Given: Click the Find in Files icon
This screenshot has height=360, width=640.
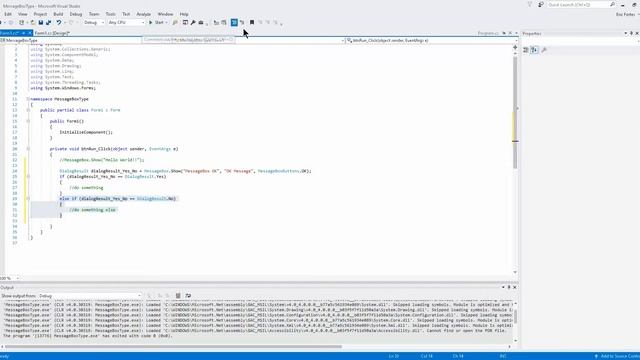Looking at the screenshot, I should tap(176, 22).
